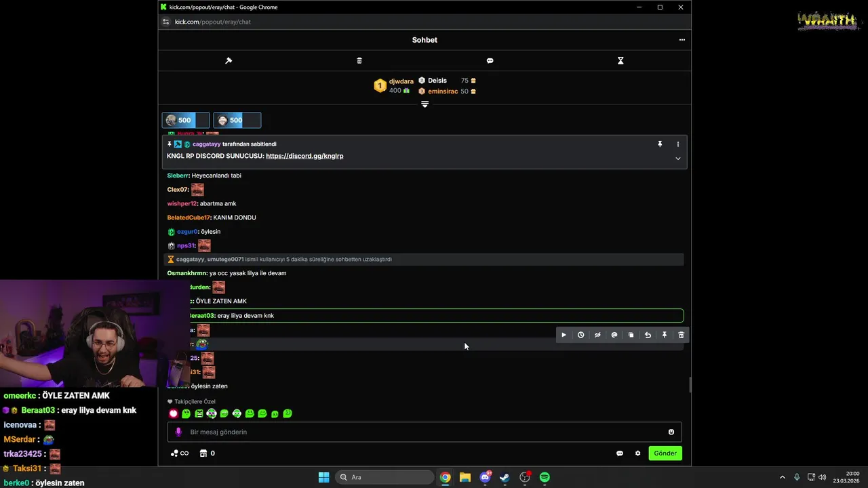Open Google Chrome from taskbar

coord(445,477)
